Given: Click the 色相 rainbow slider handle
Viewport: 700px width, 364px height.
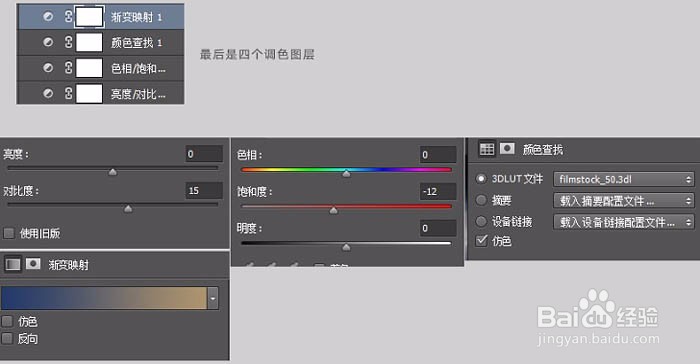Looking at the screenshot, I should (346, 174).
